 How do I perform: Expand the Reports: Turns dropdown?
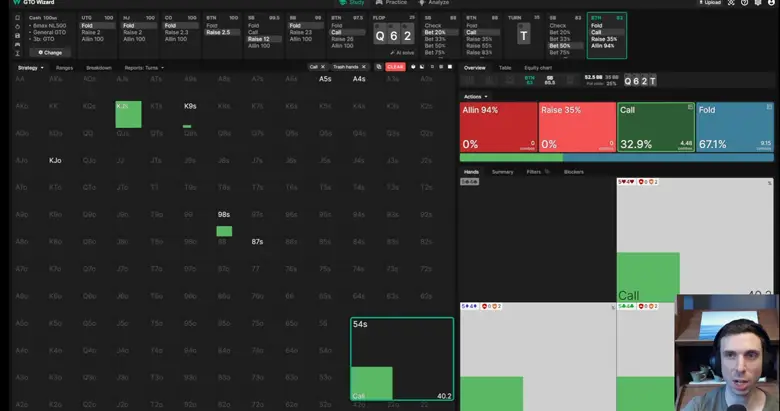coord(144,68)
